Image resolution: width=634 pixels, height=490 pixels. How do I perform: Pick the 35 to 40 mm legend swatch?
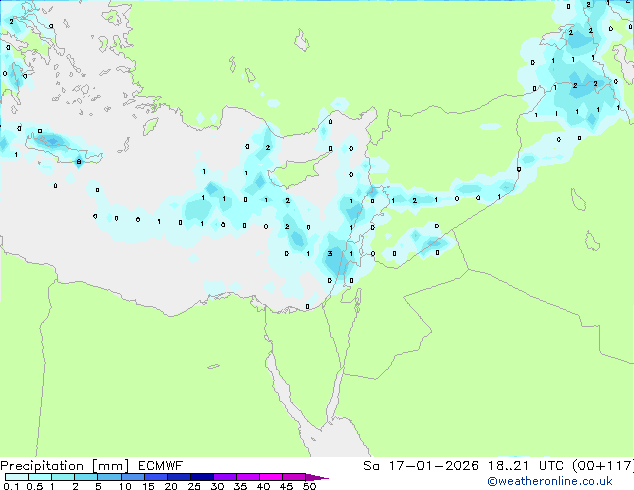coord(248,477)
